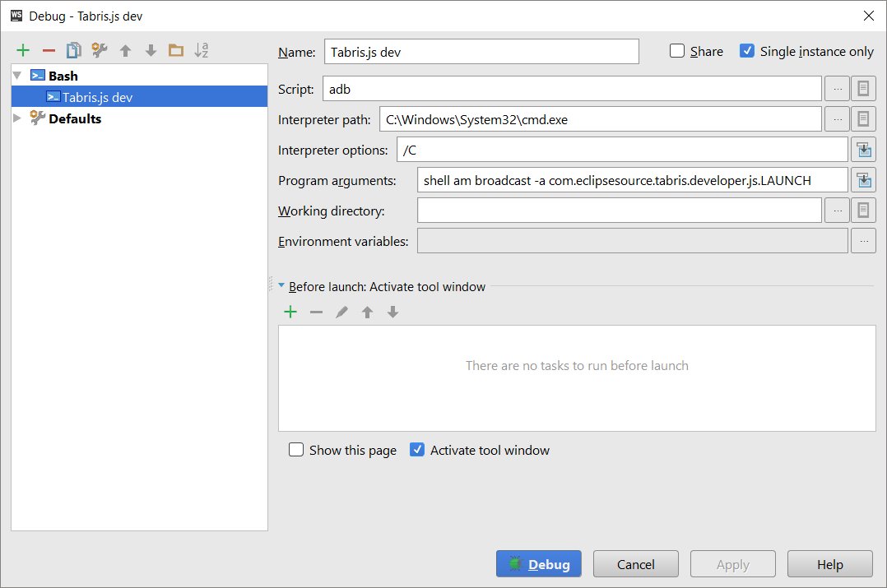Copy the selected configuration
Image resolution: width=887 pixels, height=588 pixels.
[x=74, y=50]
